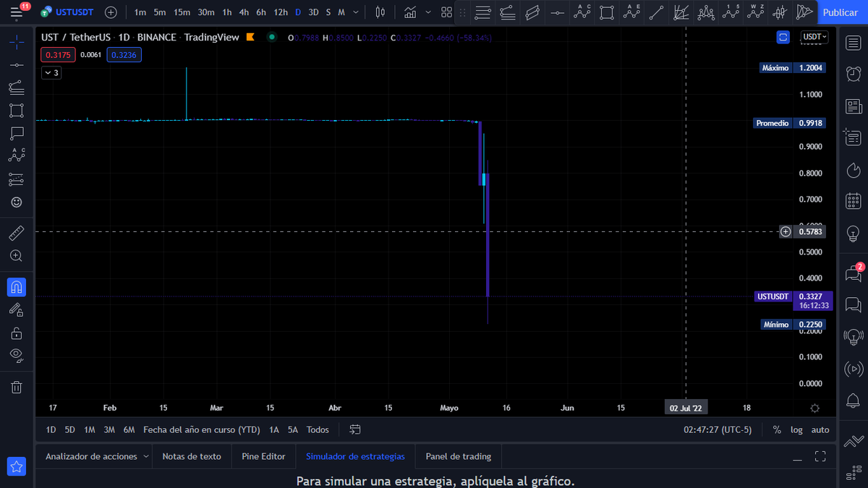Select the rectangle tool in favorites bar
Viewport: 868px width, 488px height.
click(x=607, y=12)
